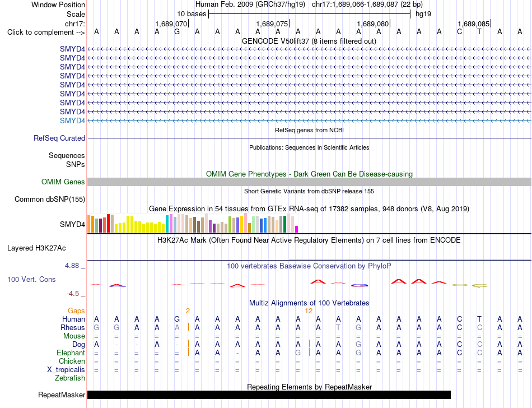Open the GENCODE V50lift37 track title
The width and height of the screenshot is (532, 408).
point(309,41)
